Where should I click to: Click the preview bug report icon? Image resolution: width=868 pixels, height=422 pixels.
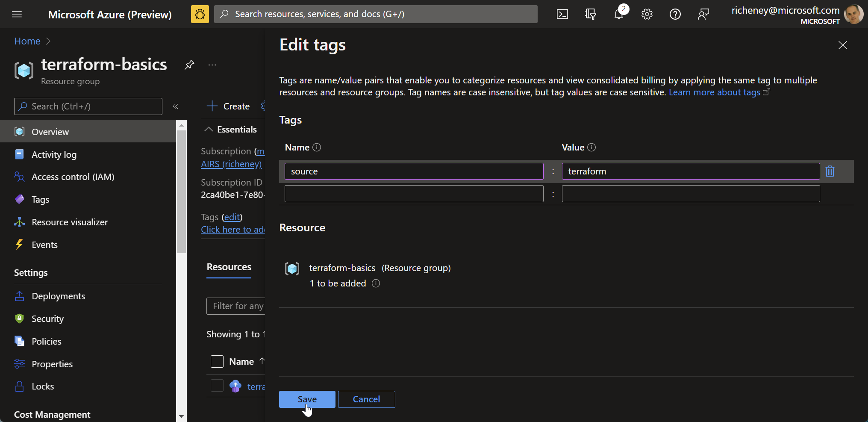click(x=200, y=15)
